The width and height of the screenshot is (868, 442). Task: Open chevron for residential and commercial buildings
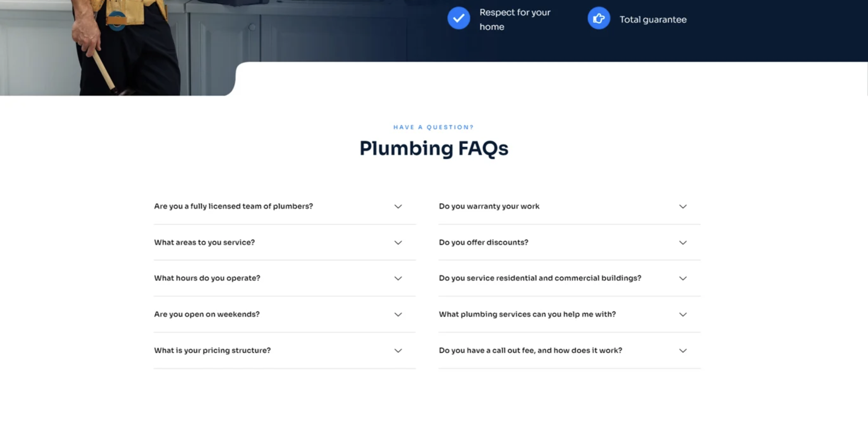click(683, 278)
